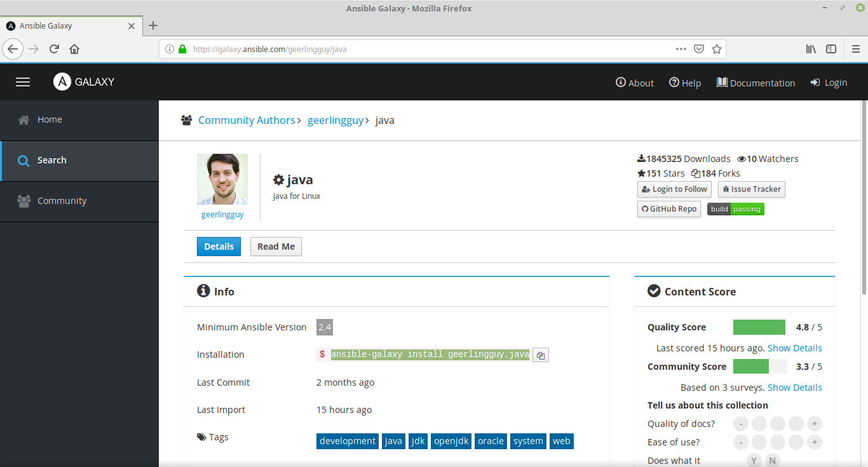Click Community Score progress bar
868x467 pixels.
coord(760,367)
